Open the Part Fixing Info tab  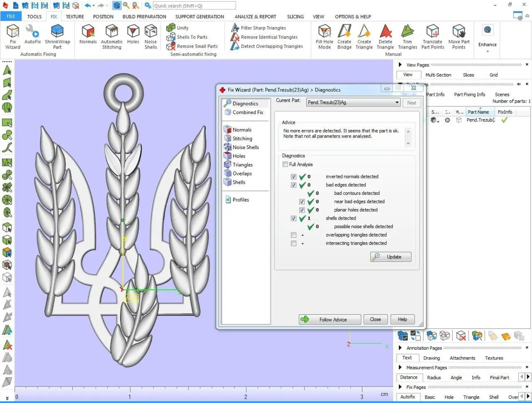[469, 95]
